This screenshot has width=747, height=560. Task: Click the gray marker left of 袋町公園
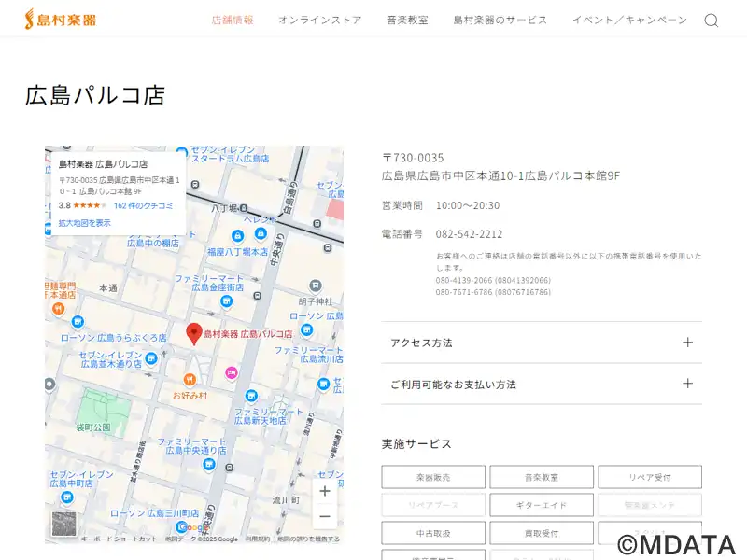coord(50,385)
